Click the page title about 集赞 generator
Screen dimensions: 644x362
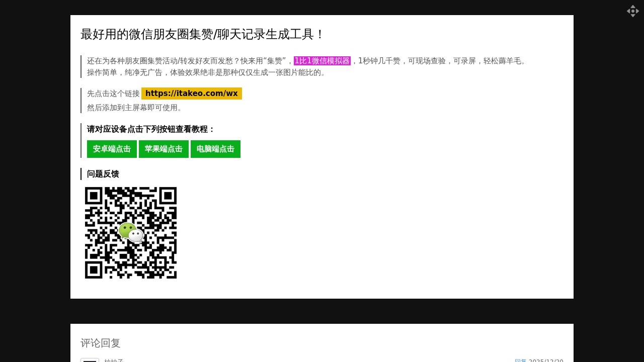click(x=202, y=35)
